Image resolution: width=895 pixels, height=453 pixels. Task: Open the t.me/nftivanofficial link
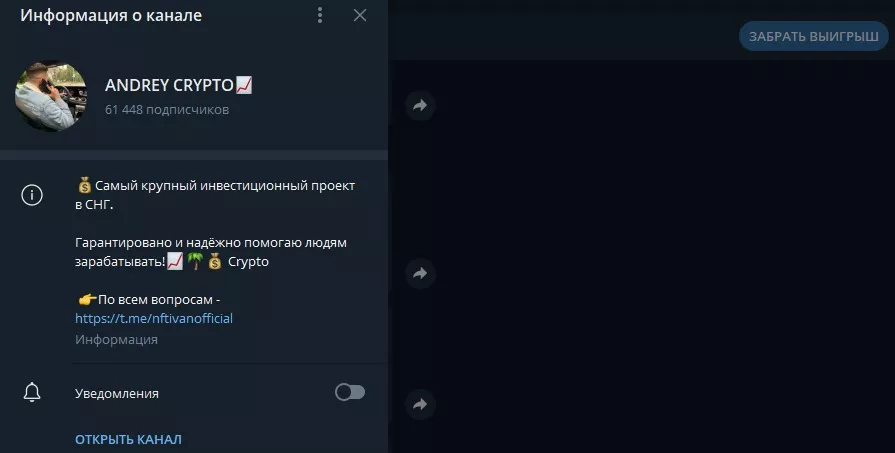click(154, 318)
